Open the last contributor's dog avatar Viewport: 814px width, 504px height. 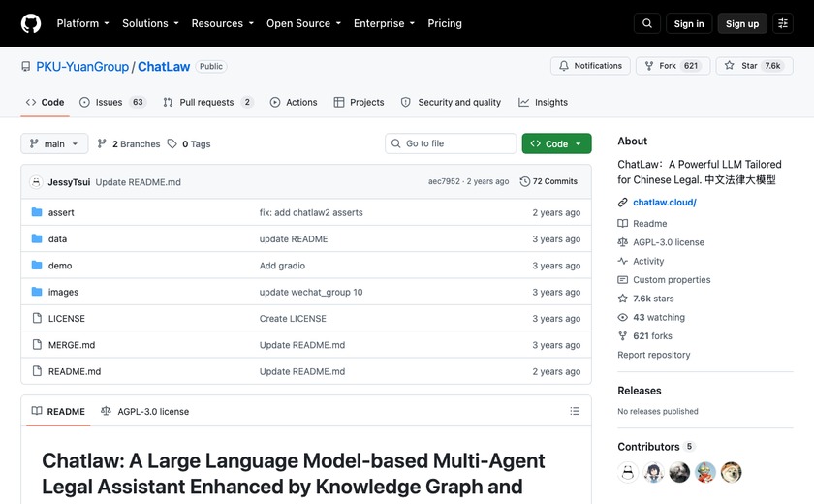click(731, 472)
